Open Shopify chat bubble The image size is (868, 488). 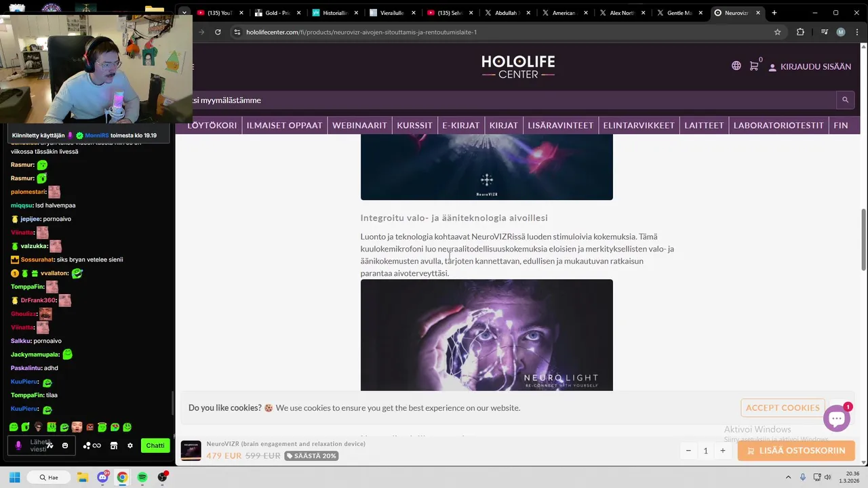837,418
